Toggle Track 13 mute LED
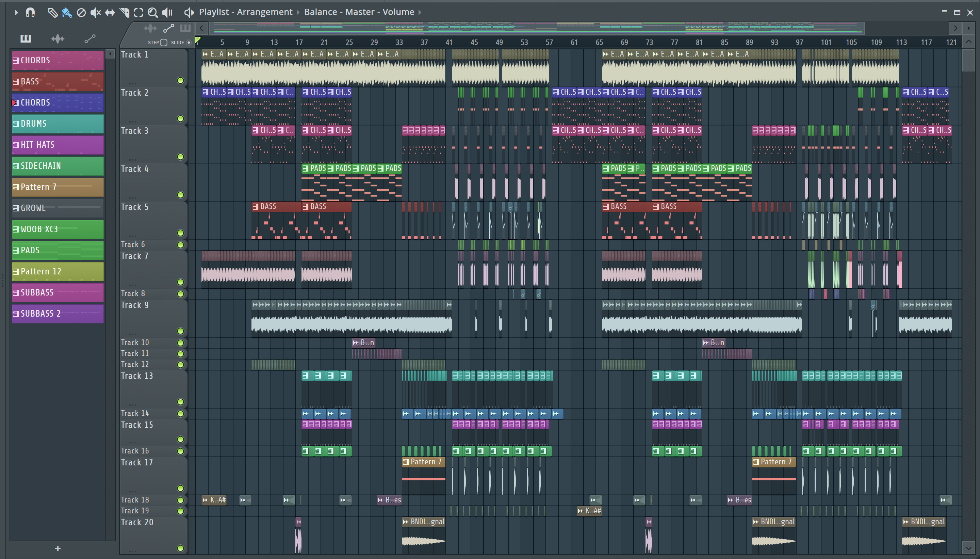Viewport: 980px width, 559px height. click(x=180, y=402)
